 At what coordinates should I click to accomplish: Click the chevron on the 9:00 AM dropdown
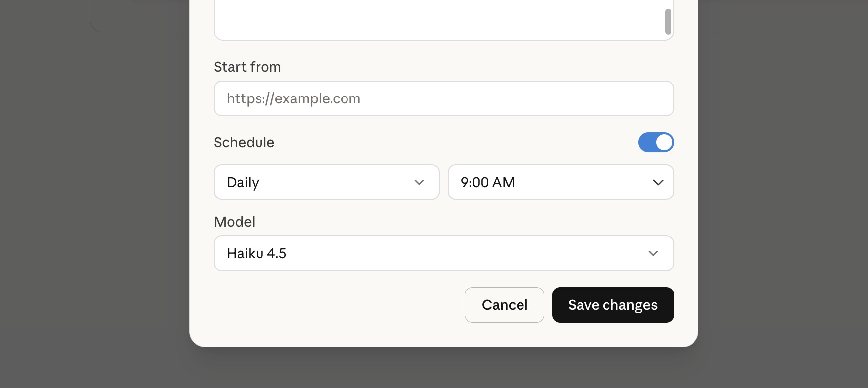tap(658, 182)
